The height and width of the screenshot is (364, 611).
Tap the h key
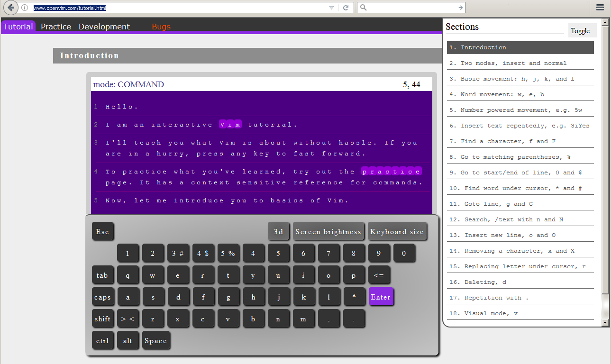(254, 297)
